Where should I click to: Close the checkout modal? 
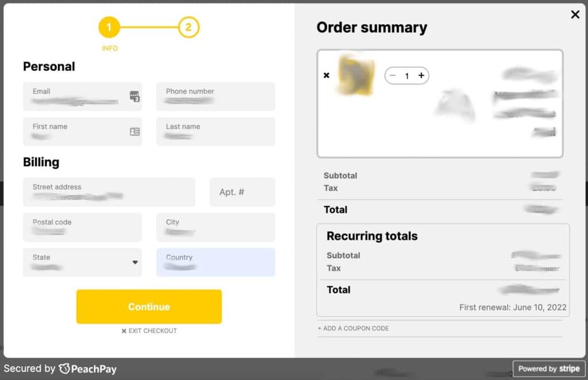tap(575, 15)
